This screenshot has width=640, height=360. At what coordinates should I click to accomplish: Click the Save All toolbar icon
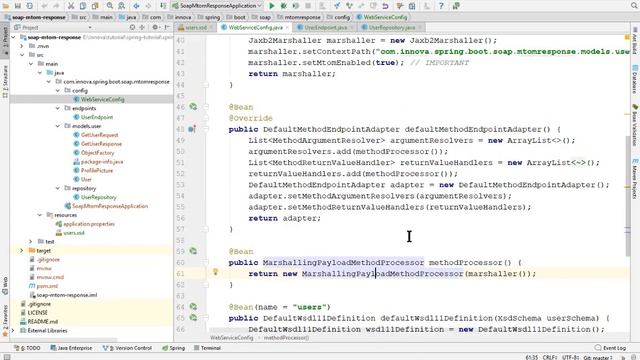click(x=18, y=6)
